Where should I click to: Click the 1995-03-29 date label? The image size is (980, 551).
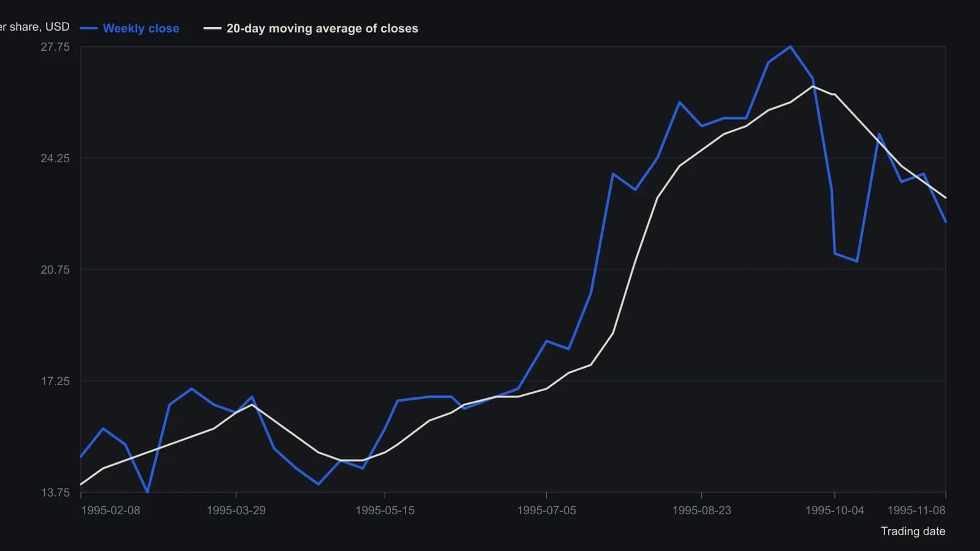(236, 511)
